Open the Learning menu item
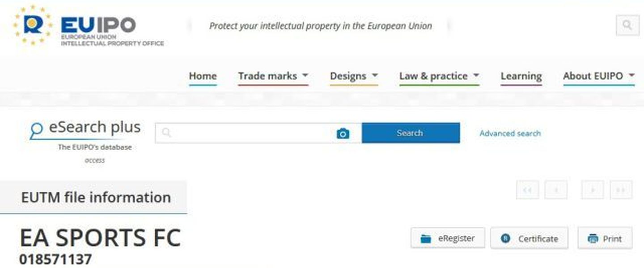The image size is (644, 268). click(x=521, y=76)
